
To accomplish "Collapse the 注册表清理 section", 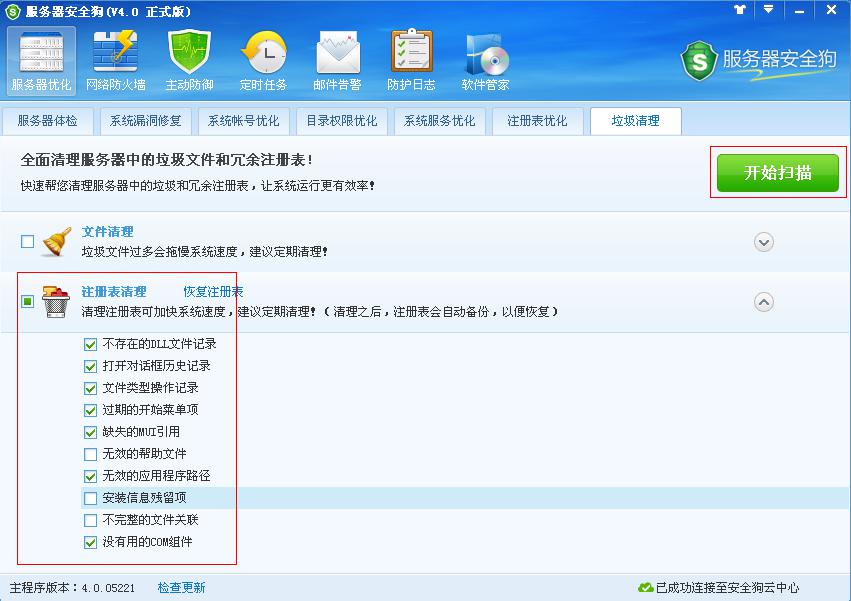I will 764,301.
